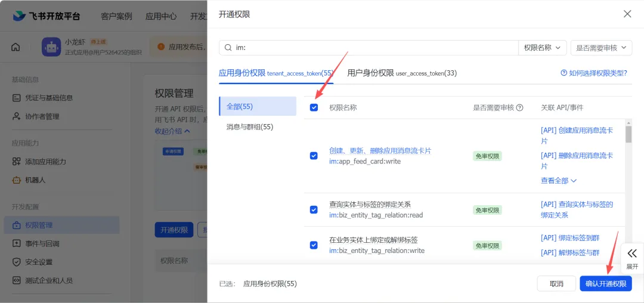Click the 小龙虾 robot app avatar
The width and height of the screenshot is (644, 303).
pyautogui.click(x=51, y=47)
